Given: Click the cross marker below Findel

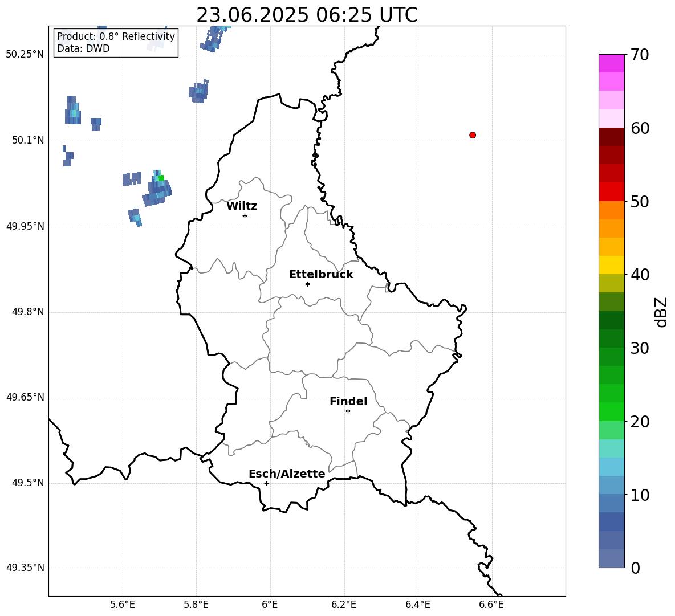Looking at the screenshot, I should tap(348, 411).
